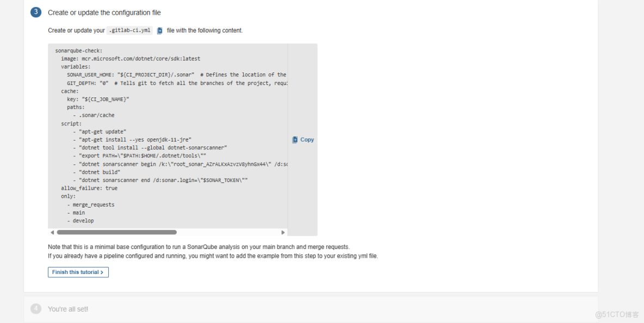
Task: Copy the .gitlab-ci.yml filename via its copy icon
Action: pos(158,31)
